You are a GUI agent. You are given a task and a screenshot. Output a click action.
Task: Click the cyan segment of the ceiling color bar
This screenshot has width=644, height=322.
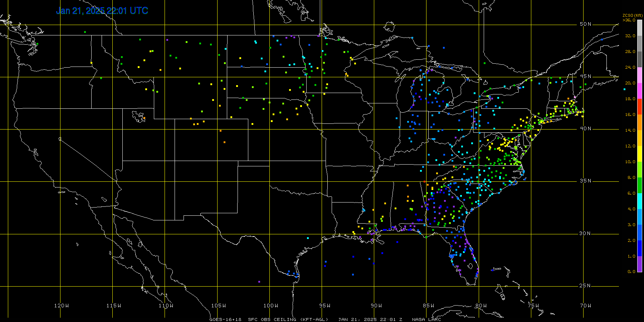[640, 201]
